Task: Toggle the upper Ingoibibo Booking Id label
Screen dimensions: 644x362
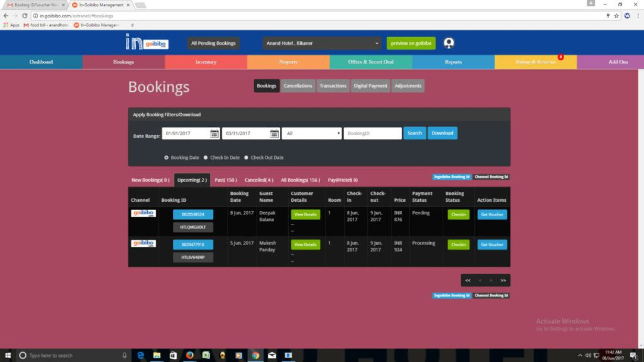Action: 452,177
